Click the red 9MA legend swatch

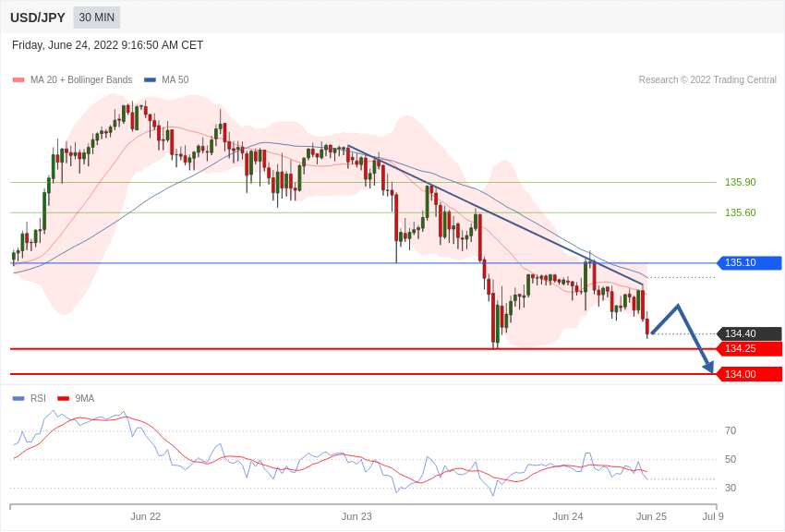(63, 398)
